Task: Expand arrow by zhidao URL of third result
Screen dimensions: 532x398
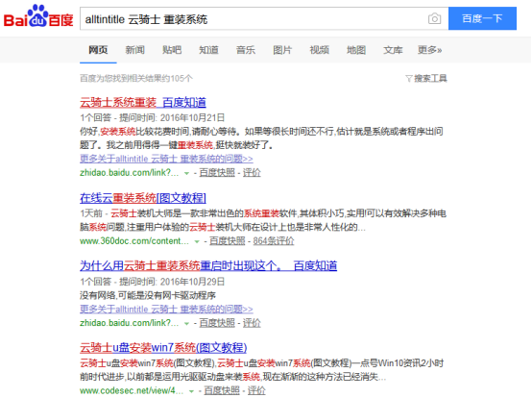Action: (x=186, y=324)
